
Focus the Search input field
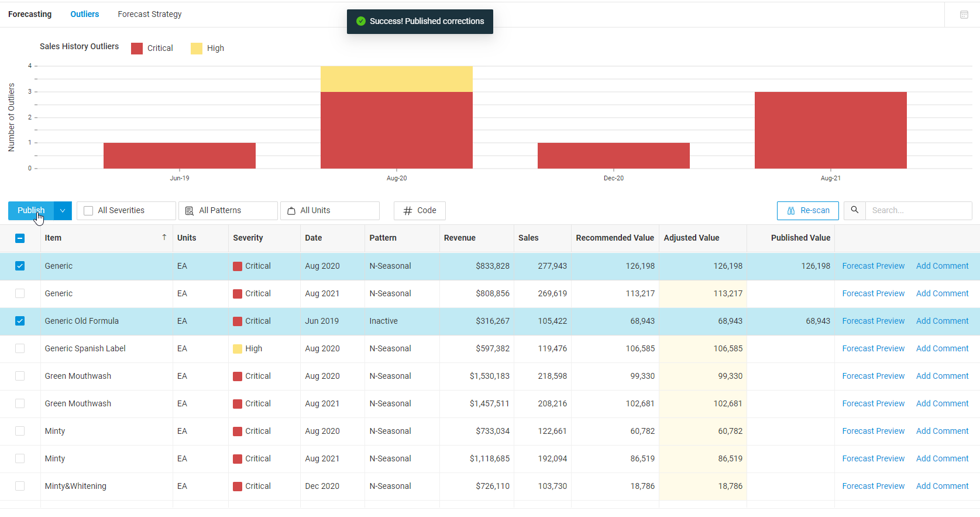[x=919, y=211]
